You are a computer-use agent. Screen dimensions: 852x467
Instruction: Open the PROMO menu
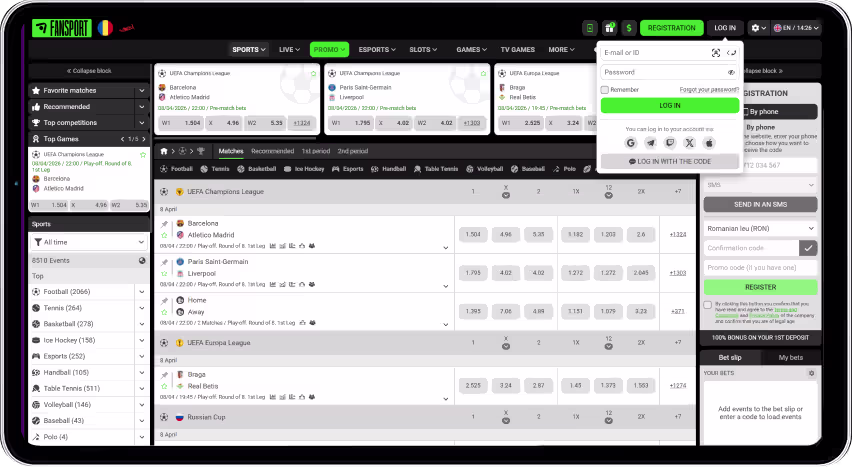[x=329, y=49]
